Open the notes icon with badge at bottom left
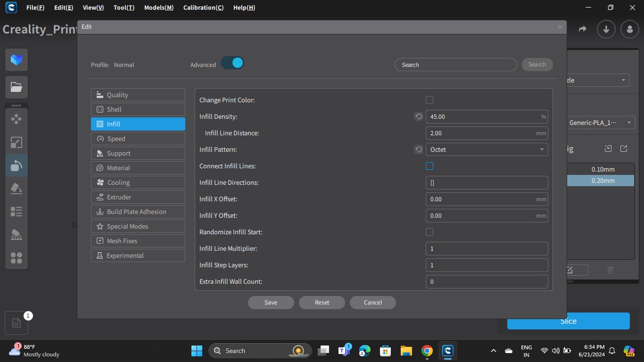The width and height of the screenshot is (644, 362). click(x=17, y=323)
